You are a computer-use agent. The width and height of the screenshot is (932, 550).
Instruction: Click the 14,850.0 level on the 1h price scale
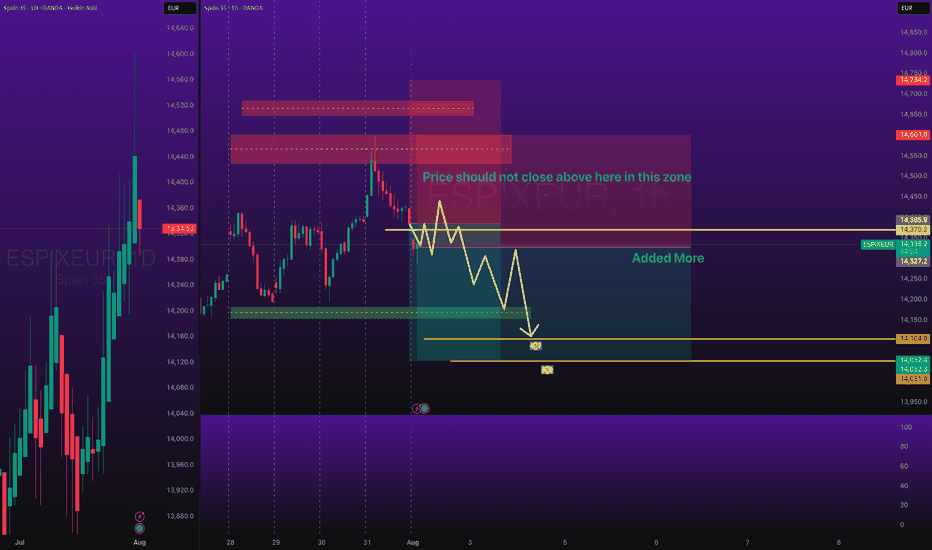pyautogui.click(x=914, y=32)
